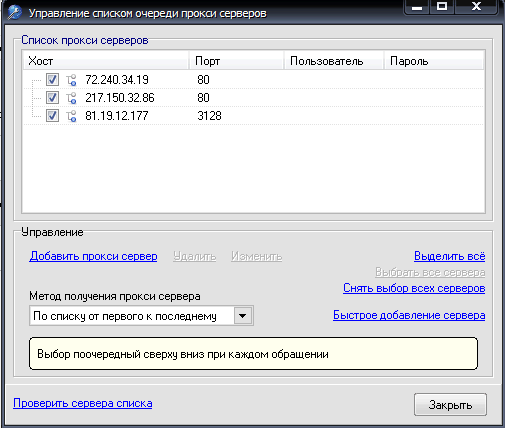The height and width of the screenshot is (428, 505).
Task: Sort the list by the Хост column header
Action: pos(106,61)
